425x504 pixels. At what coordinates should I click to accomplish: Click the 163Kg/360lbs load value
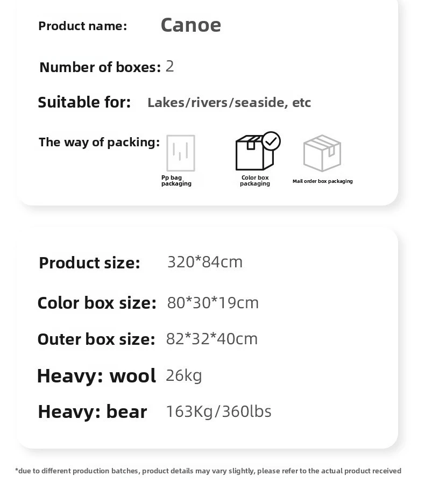coord(218,411)
